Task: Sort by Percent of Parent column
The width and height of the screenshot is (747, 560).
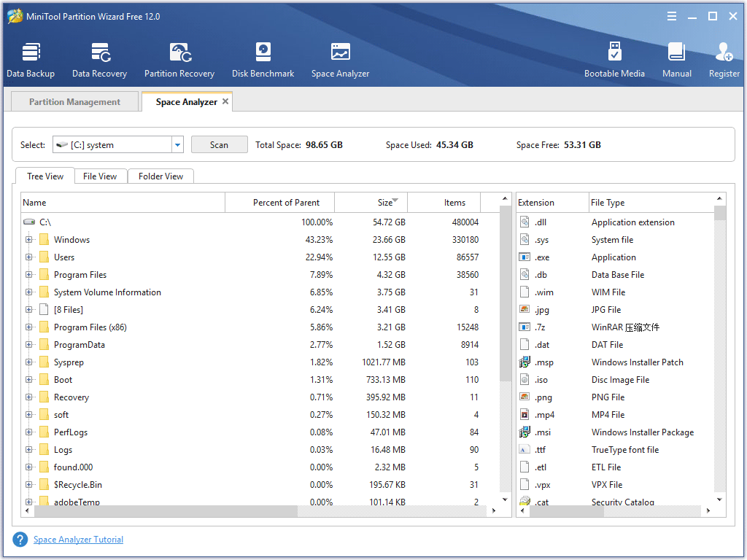Action: (280, 203)
